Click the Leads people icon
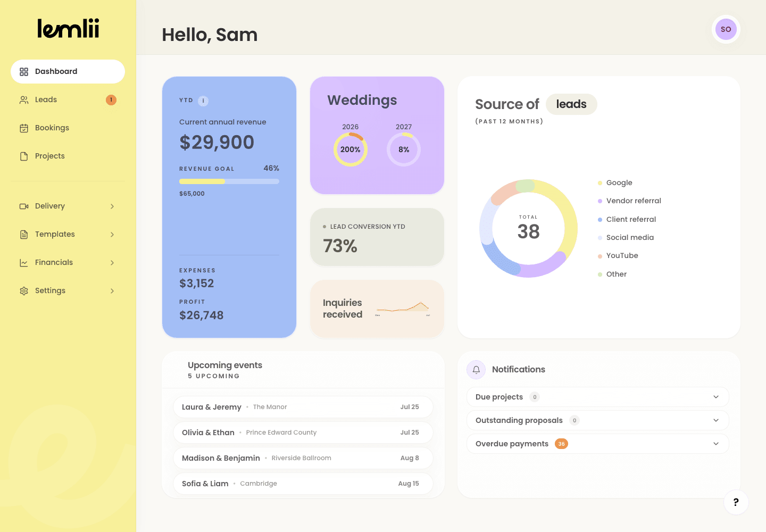Image resolution: width=766 pixels, height=532 pixels. pos(24,100)
